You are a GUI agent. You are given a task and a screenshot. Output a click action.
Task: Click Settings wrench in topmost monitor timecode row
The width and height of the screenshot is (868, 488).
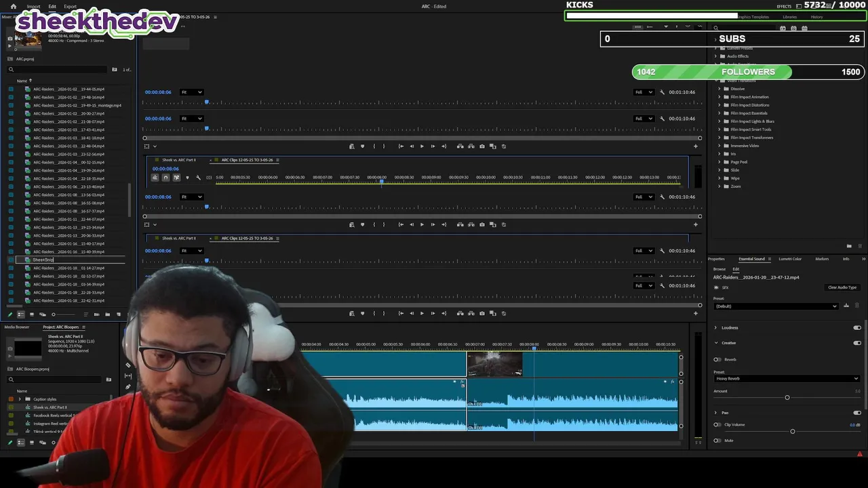click(662, 92)
